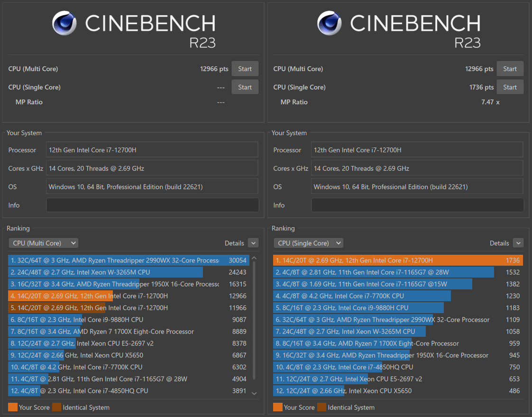Screen dimensions: 532x417
Task: Click Identical System swatch in the right window
Action: pyautogui.click(x=321, y=407)
